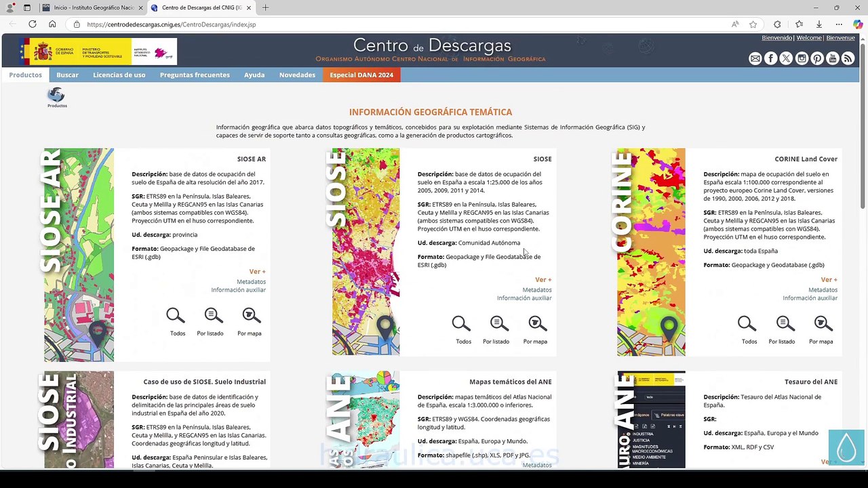Click the SIOSE Industrial cover thumbnail
The width and height of the screenshot is (868, 488).
[x=79, y=419]
